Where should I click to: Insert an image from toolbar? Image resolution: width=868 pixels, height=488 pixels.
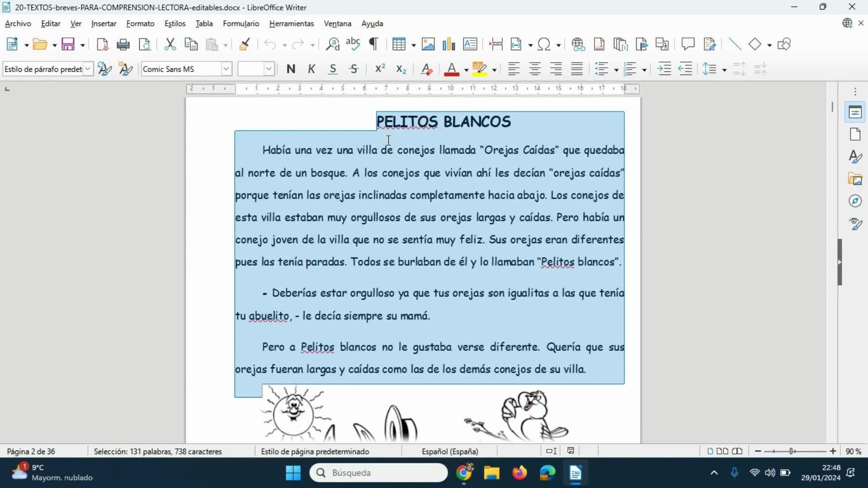(x=428, y=44)
